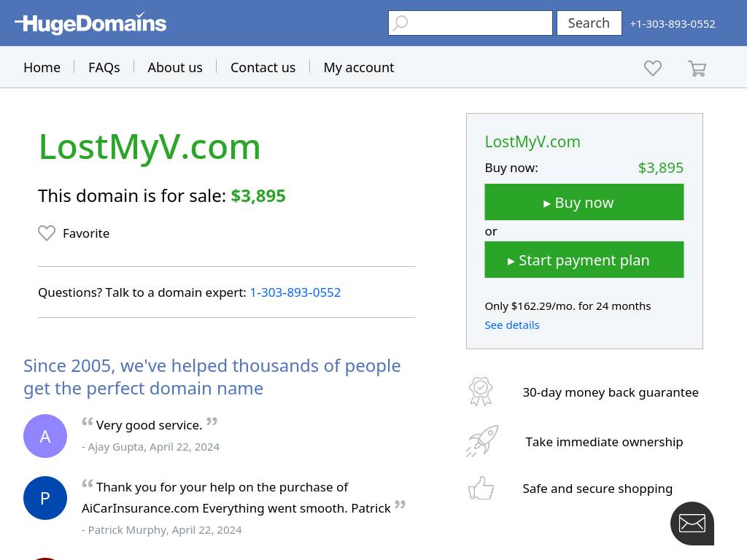Expand See details for payment plan

click(512, 325)
